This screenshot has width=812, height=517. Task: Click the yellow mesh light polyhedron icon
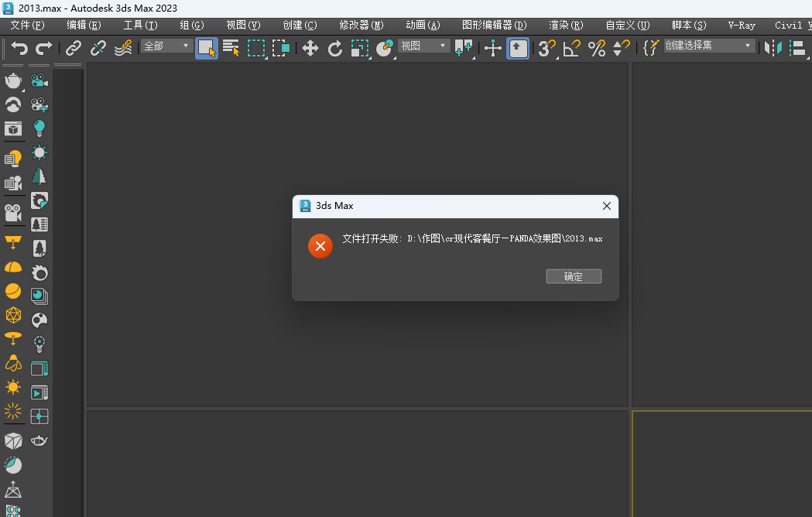(13, 315)
